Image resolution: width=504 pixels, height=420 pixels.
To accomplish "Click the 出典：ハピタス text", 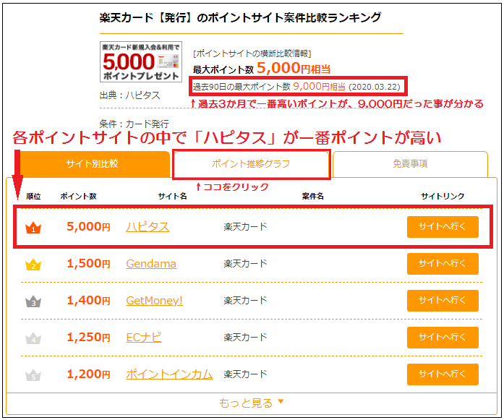I will point(130,95).
